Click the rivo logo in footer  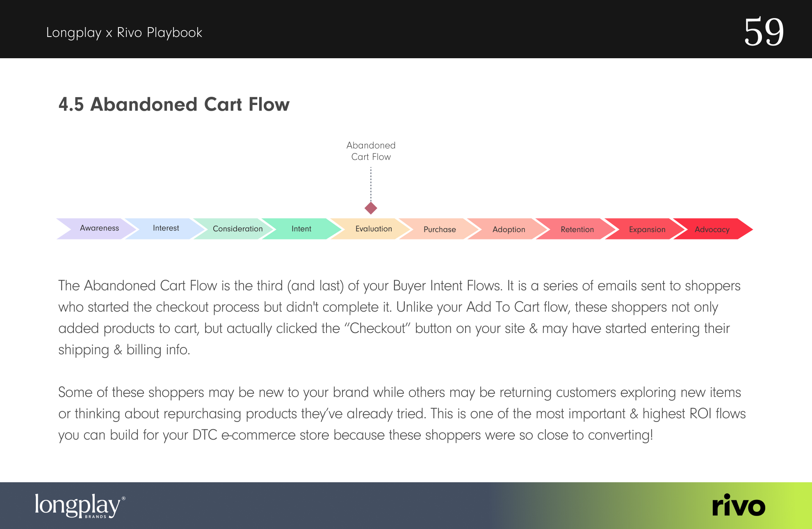point(739,505)
